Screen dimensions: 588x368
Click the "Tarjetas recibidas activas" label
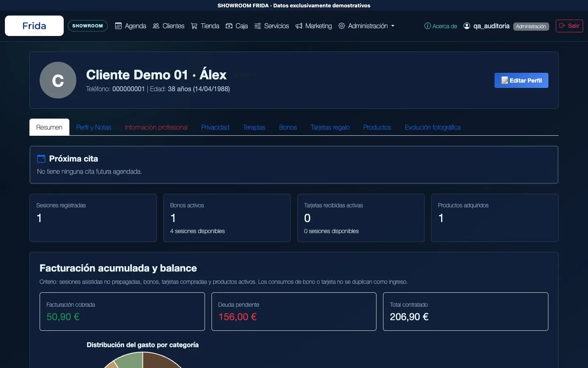pyautogui.click(x=334, y=205)
